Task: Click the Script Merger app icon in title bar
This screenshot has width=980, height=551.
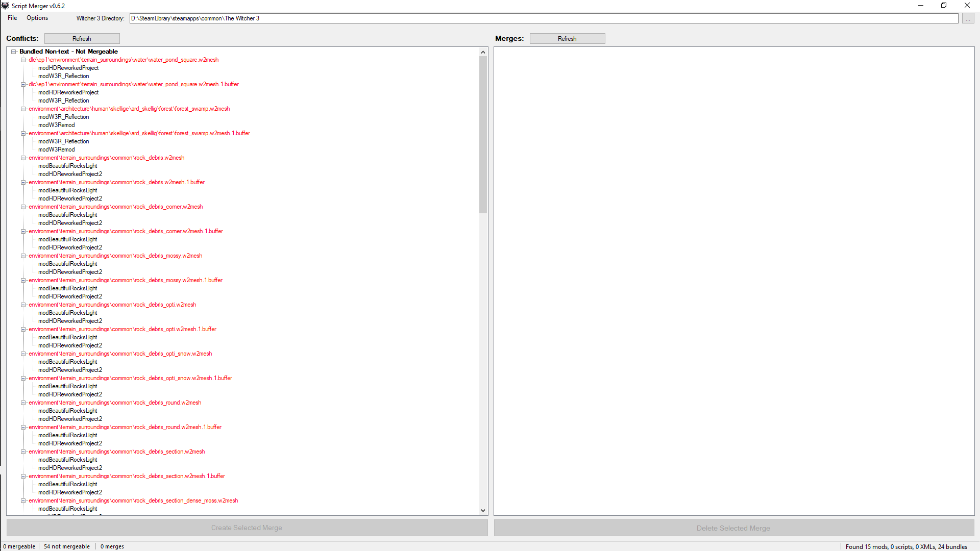Action: coord(5,6)
